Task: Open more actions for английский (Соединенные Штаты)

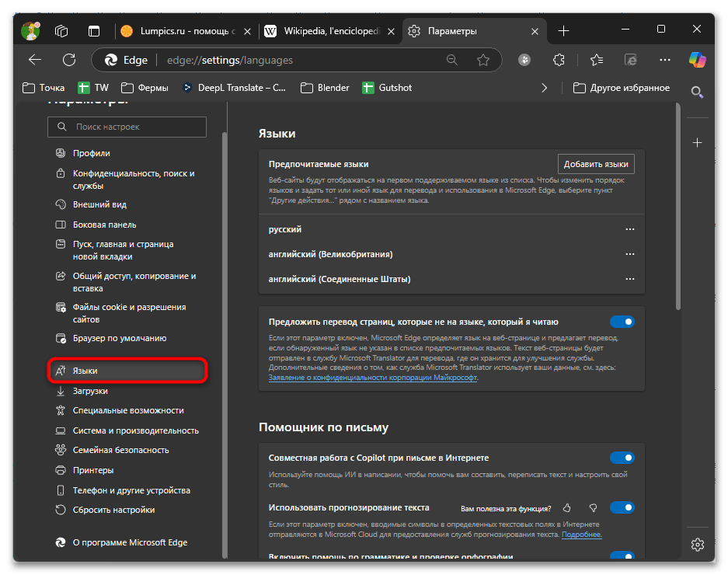Action: click(x=629, y=279)
